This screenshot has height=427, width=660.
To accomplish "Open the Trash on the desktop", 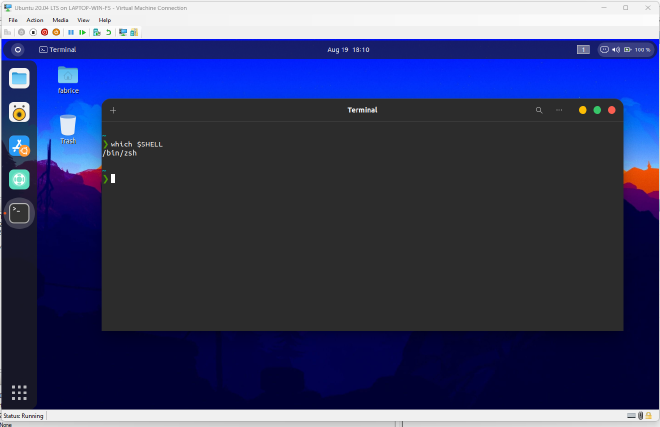I will coord(68,126).
